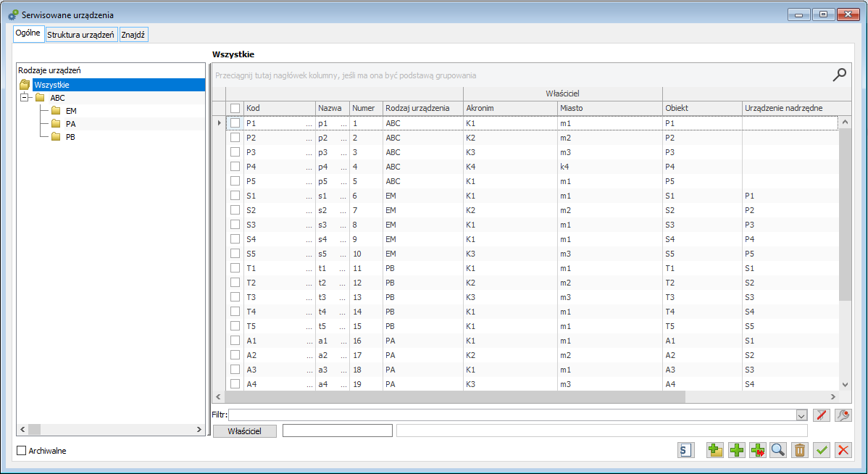
Task: Open the Znajdź tab
Action: click(x=133, y=34)
